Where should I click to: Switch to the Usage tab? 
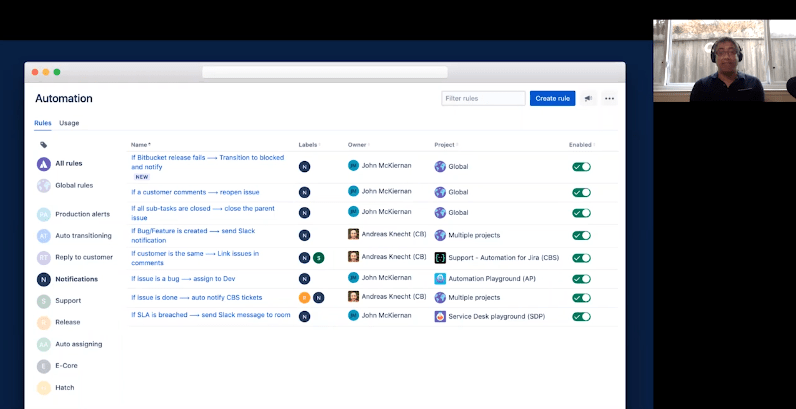pyautogui.click(x=69, y=123)
